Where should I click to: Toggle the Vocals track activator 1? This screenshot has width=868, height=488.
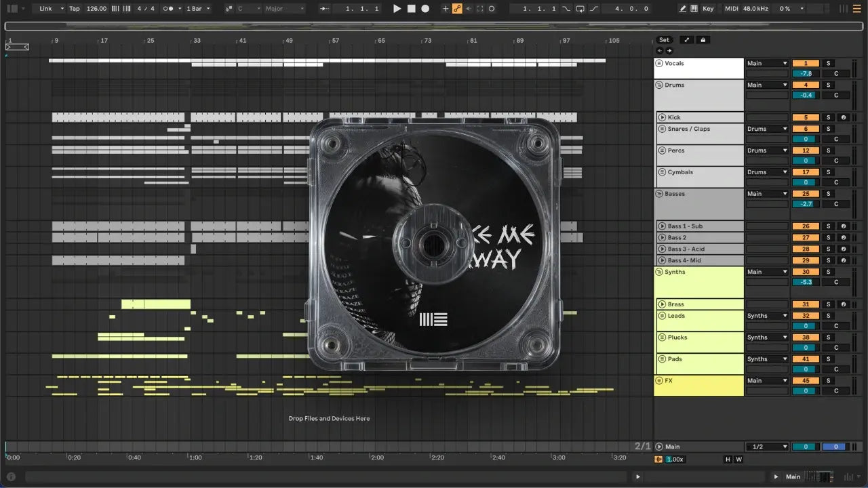point(806,63)
